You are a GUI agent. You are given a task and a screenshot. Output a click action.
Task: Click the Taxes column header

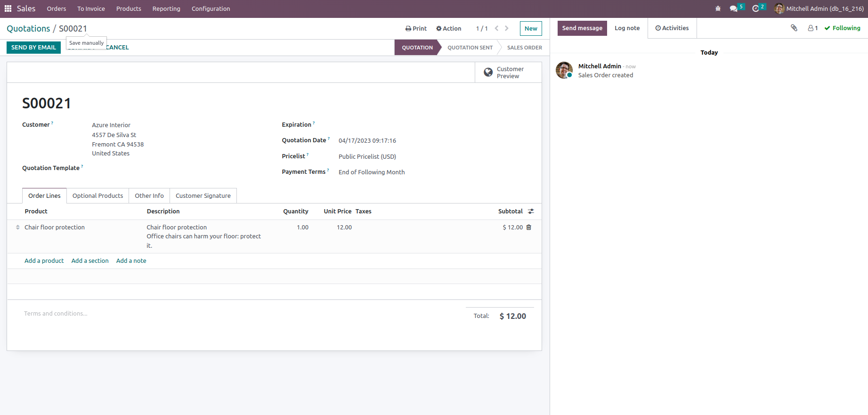pyautogui.click(x=364, y=212)
